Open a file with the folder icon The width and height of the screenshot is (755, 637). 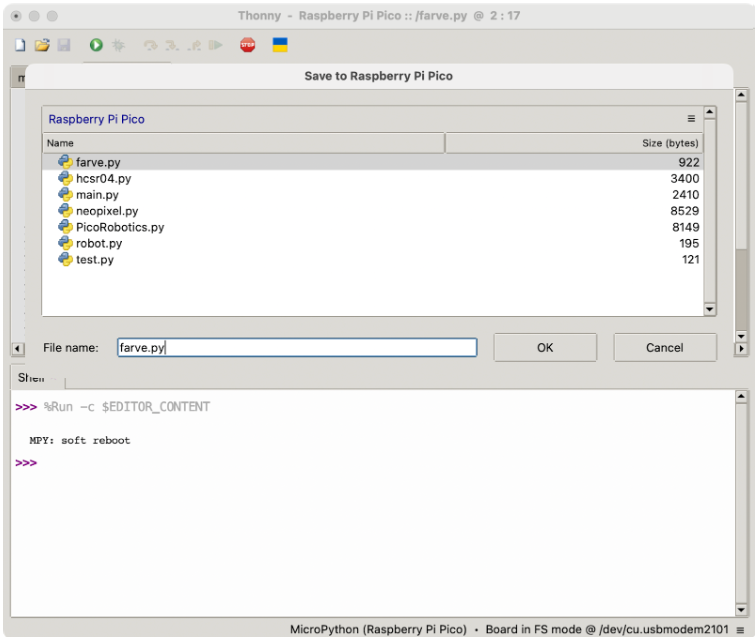pyautogui.click(x=42, y=45)
